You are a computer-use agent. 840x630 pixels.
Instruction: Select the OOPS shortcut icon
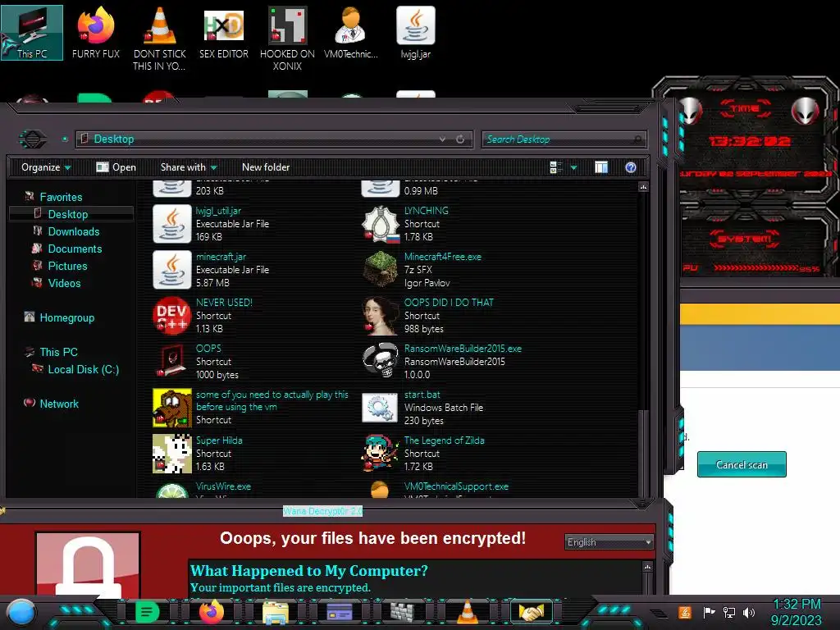click(x=172, y=362)
